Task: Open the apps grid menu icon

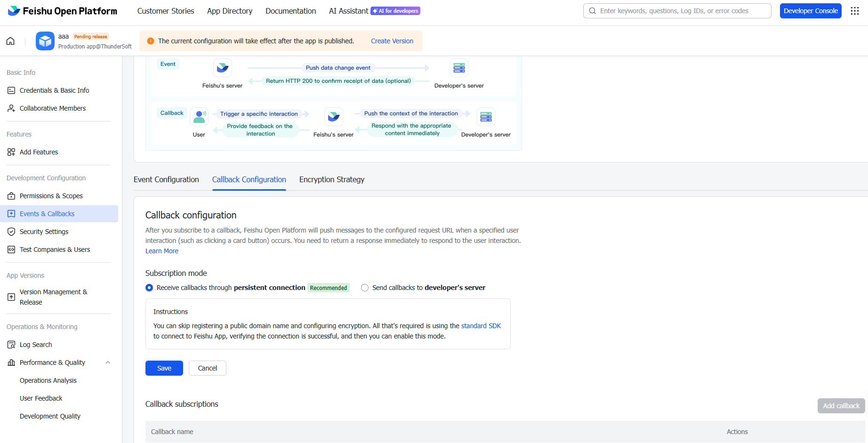Action: pyautogui.click(x=855, y=11)
